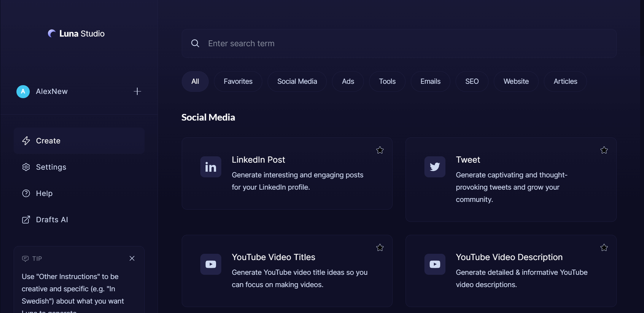Add a new workspace with the plus icon
This screenshot has height=313, width=644.
click(x=137, y=91)
